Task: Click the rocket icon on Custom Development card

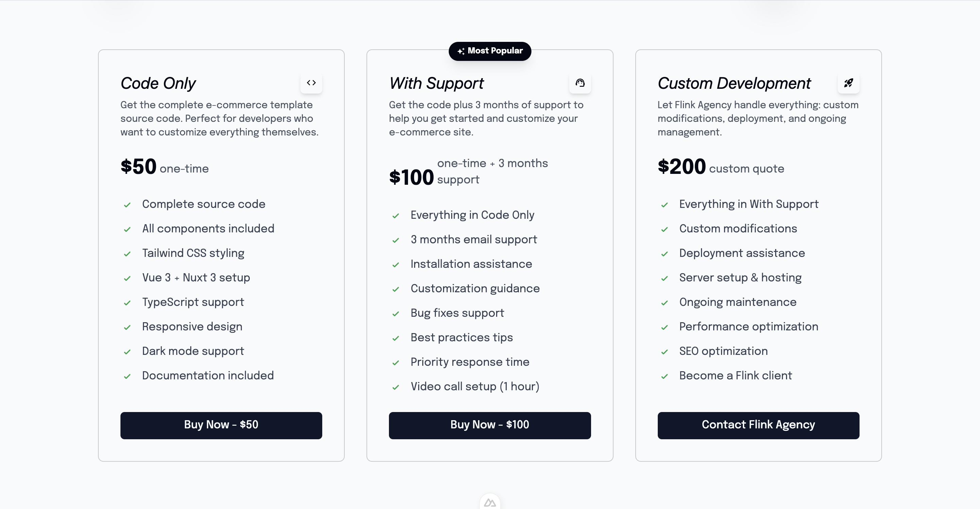Action: click(x=849, y=83)
